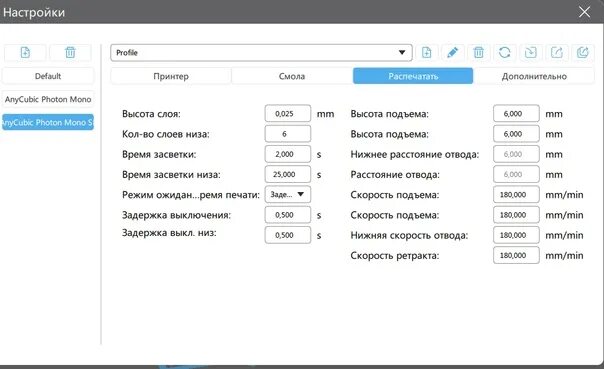Switch to the Смола tab
604x369 pixels.
pos(292,76)
